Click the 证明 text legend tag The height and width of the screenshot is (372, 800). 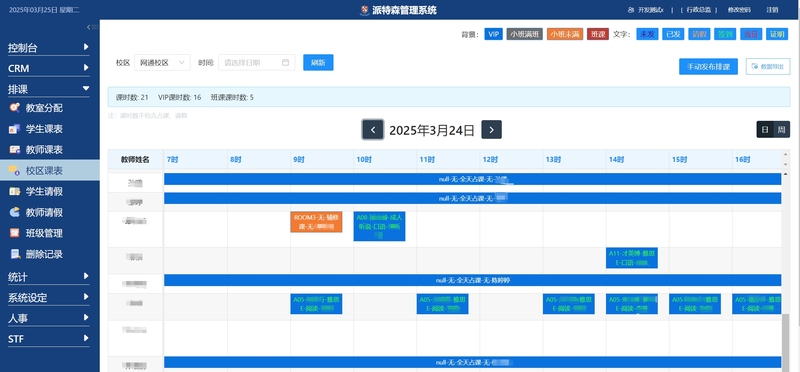point(777,34)
